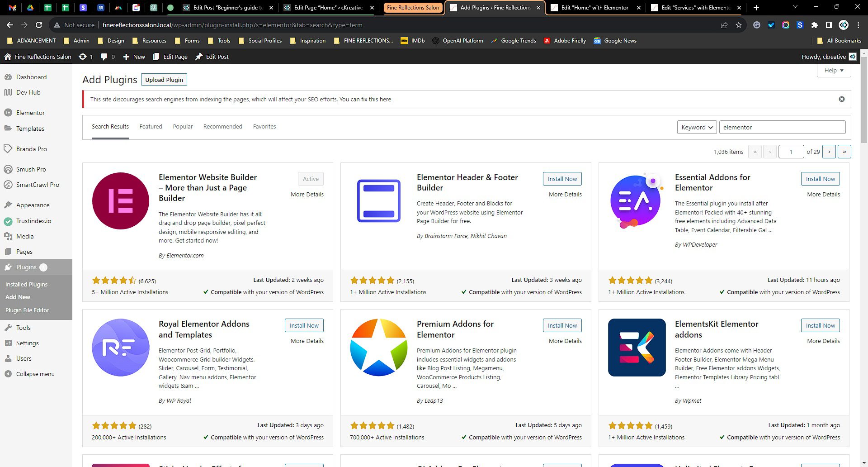Switch to the Recommended tab
Screen dimensions: 868x467
pos(222,127)
